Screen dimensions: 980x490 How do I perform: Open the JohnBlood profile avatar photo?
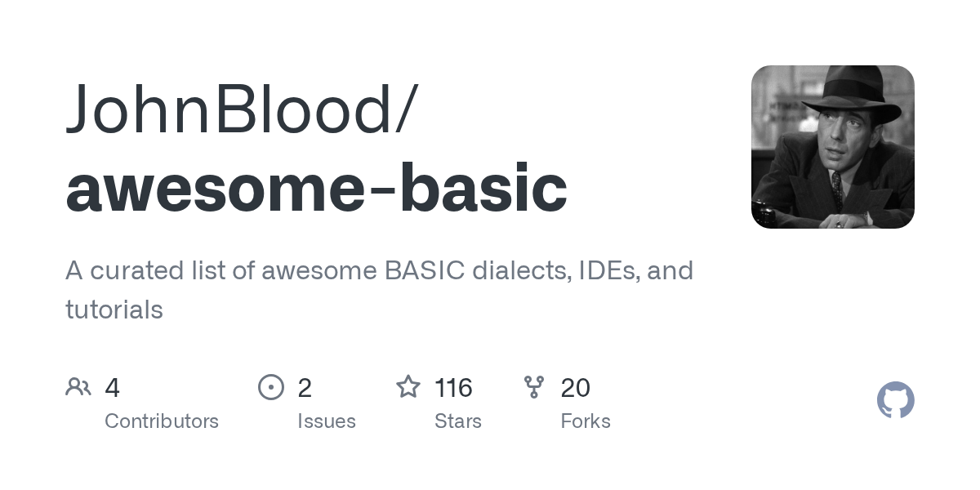832,147
